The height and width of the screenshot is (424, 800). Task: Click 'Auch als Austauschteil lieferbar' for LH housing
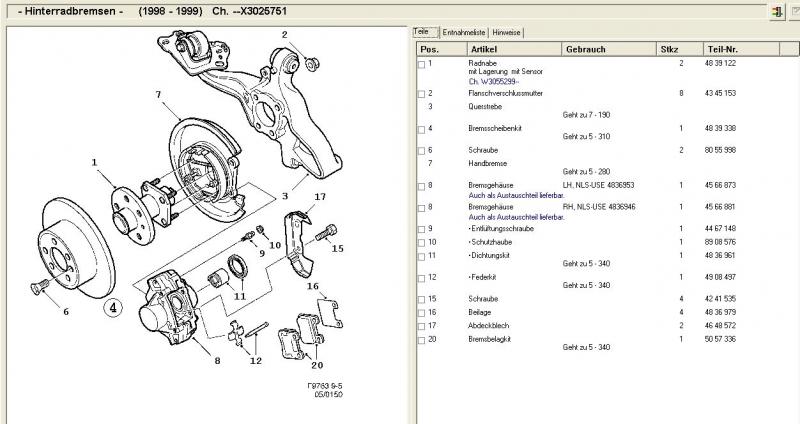[x=516, y=195]
